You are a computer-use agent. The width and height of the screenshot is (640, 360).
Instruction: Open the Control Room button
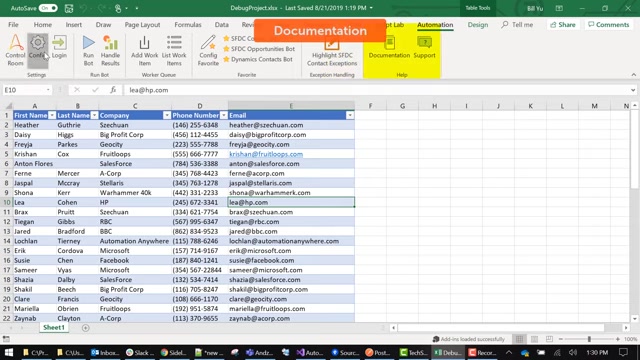[15, 50]
